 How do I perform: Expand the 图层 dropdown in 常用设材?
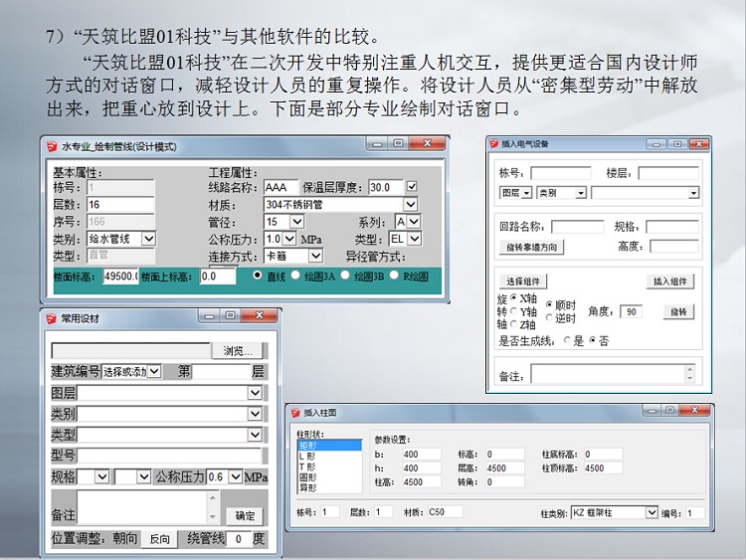tap(255, 393)
